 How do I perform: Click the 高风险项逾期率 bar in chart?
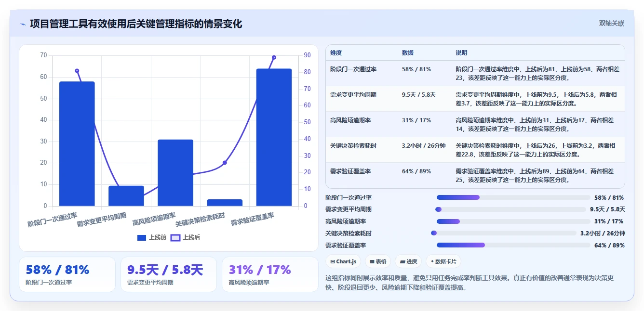[175, 173]
